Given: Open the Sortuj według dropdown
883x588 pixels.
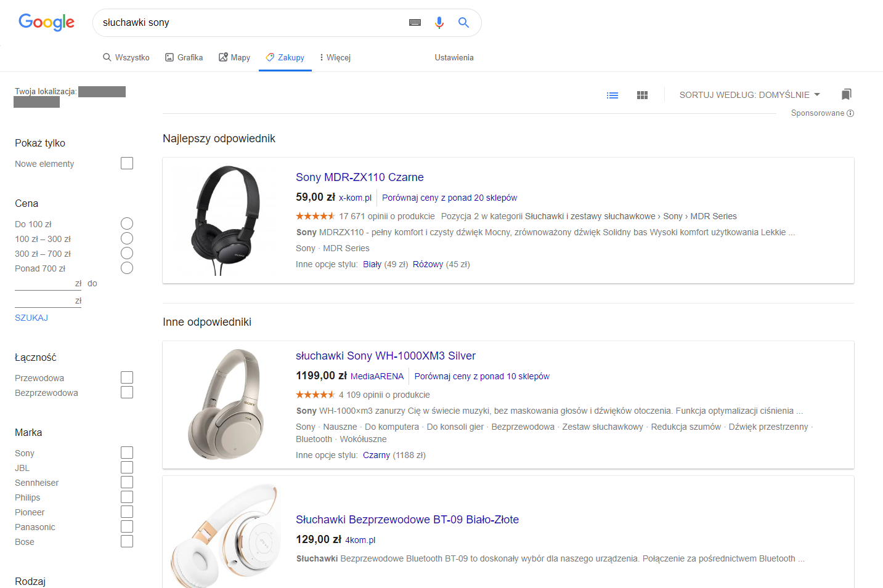Looking at the screenshot, I should pyautogui.click(x=749, y=95).
